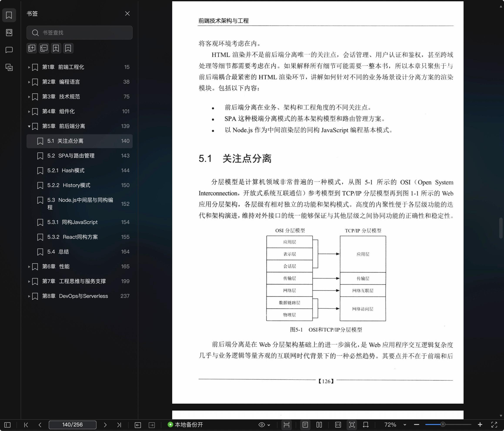Click the scrollbar up arrow
Image resolution: width=504 pixels, height=431 pixels.
pyautogui.click(x=501, y=7)
